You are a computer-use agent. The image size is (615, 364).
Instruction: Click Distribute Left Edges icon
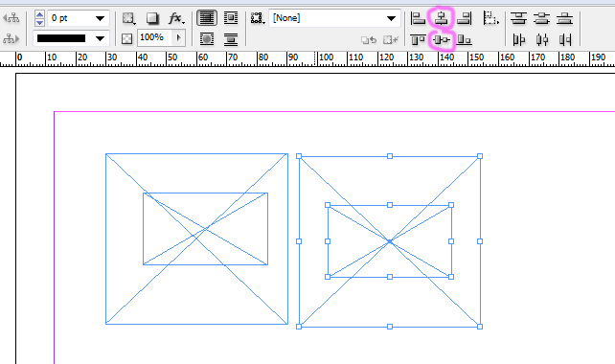(x=519, y=39)
